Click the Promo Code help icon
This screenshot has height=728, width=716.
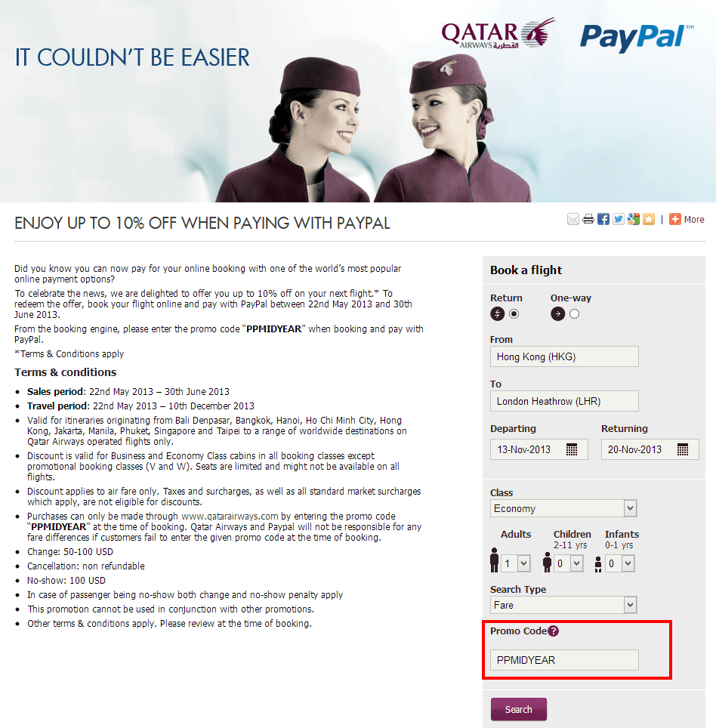pos(554,631)
